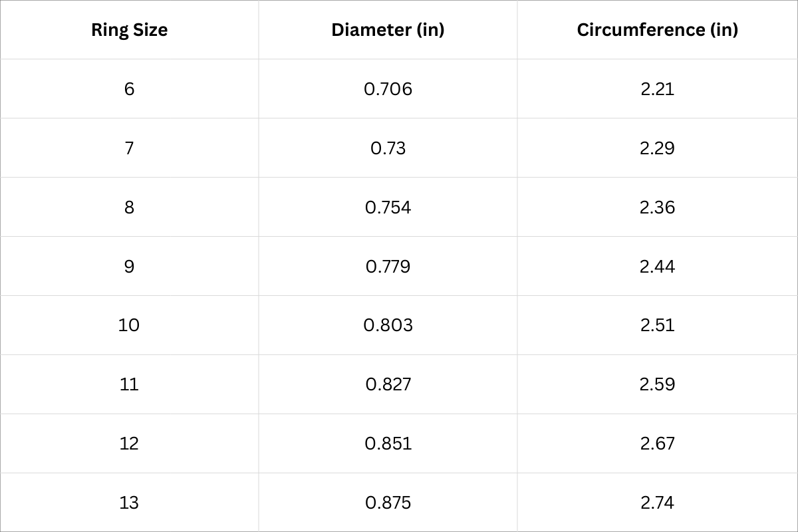Select the 2.59 circumference value
Image resolution: width=798 pixels, height=532 pixels.
pyautogui.click(x=657, y=384)
